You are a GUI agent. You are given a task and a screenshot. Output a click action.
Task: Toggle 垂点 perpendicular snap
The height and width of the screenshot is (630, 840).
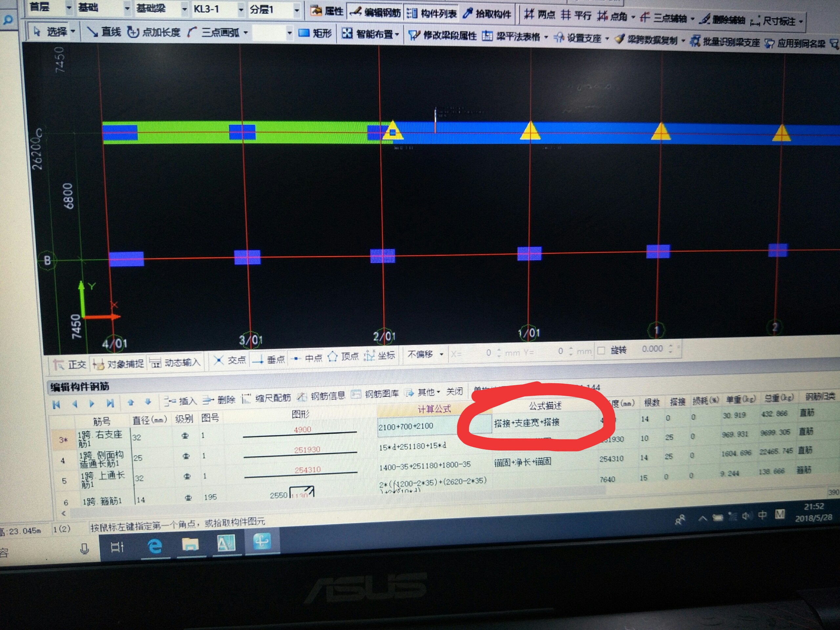tap(268, 359)
